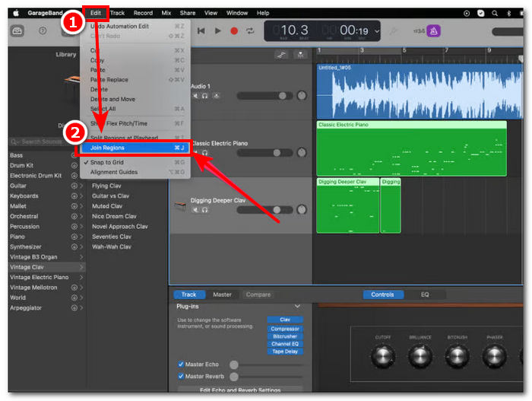Image resolution: width=532 pixels, height=401 pixels.
Task: Click the Bluetooth menu bar icon
Action: point(508,13)
